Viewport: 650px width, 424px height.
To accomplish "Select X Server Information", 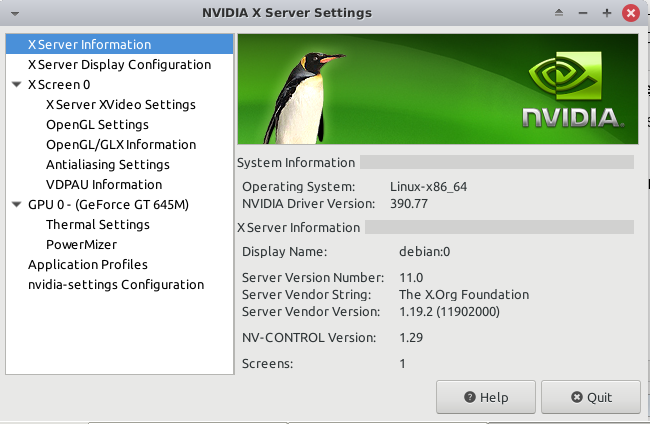I will [x=89, y=45].
